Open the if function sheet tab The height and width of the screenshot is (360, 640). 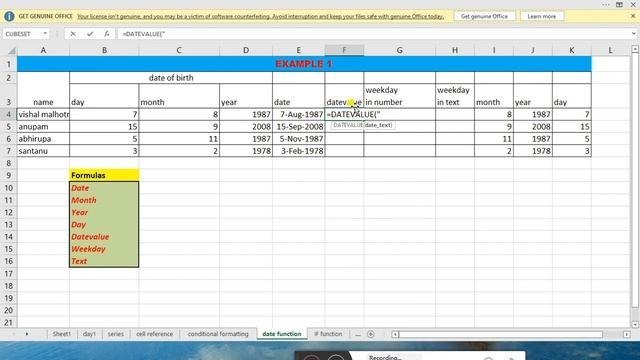point(328,334)
